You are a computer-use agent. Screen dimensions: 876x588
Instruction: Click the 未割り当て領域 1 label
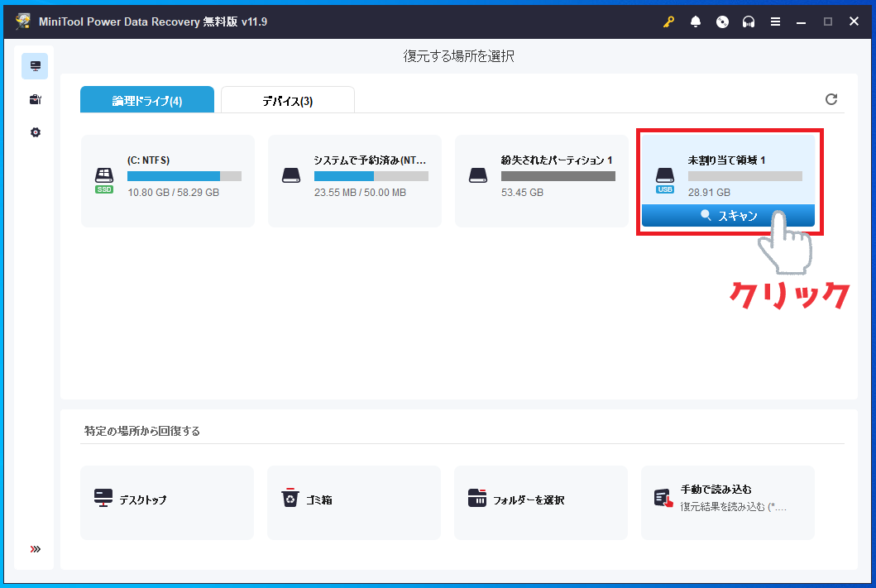[x=726, y=160]
